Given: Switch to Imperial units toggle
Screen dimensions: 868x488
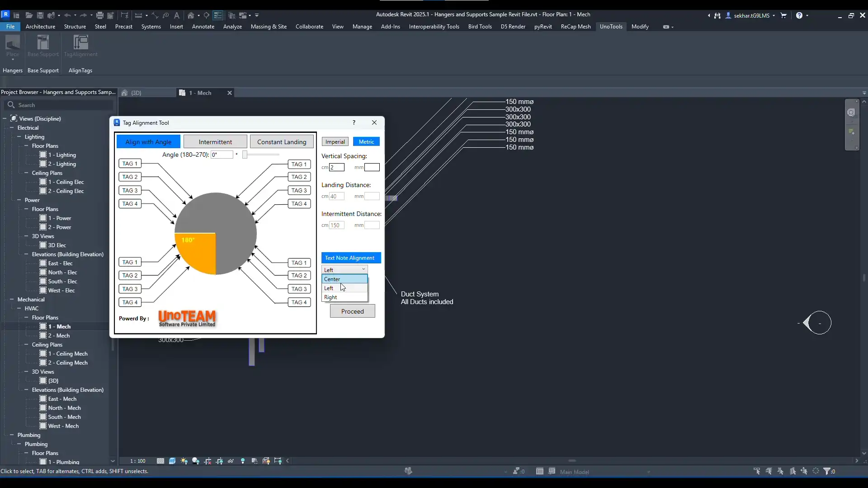Looking at the screenshot, I should 335,142.
